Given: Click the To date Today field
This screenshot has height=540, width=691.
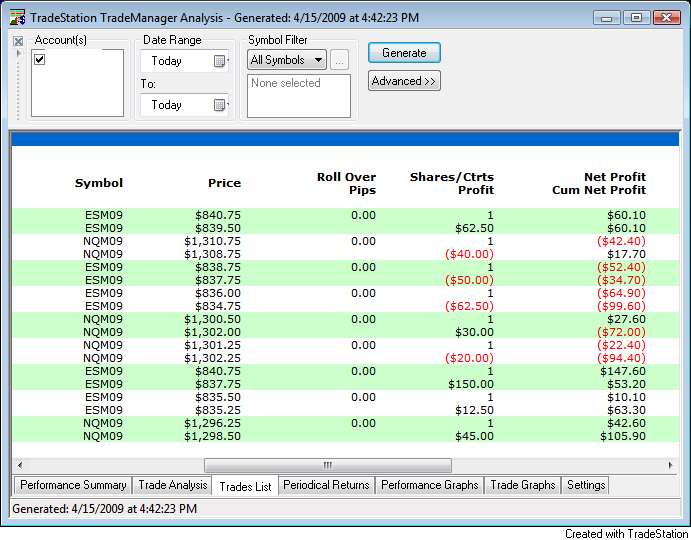Looking at the screenshot, I should coord(184,105).
